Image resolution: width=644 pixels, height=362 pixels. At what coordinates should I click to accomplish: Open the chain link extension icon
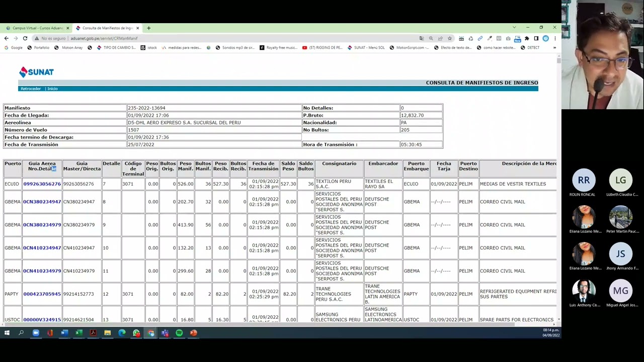tap(480, 38)
